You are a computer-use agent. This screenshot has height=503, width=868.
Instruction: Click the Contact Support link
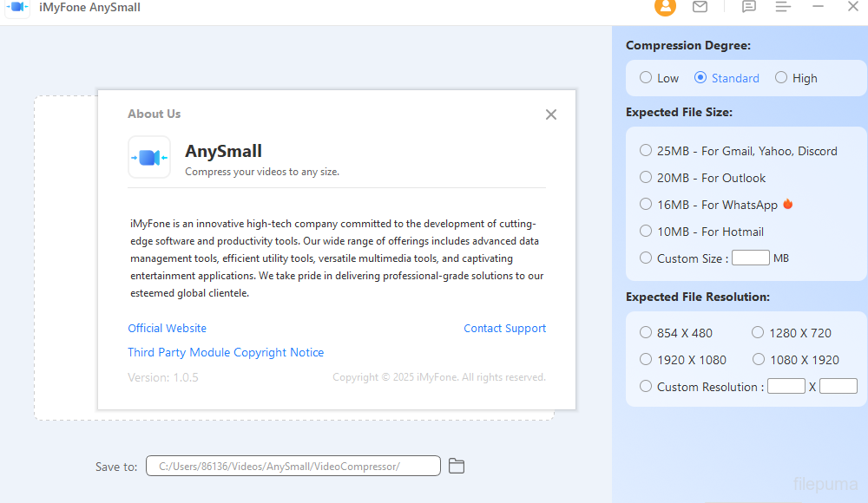coord(504,329)
